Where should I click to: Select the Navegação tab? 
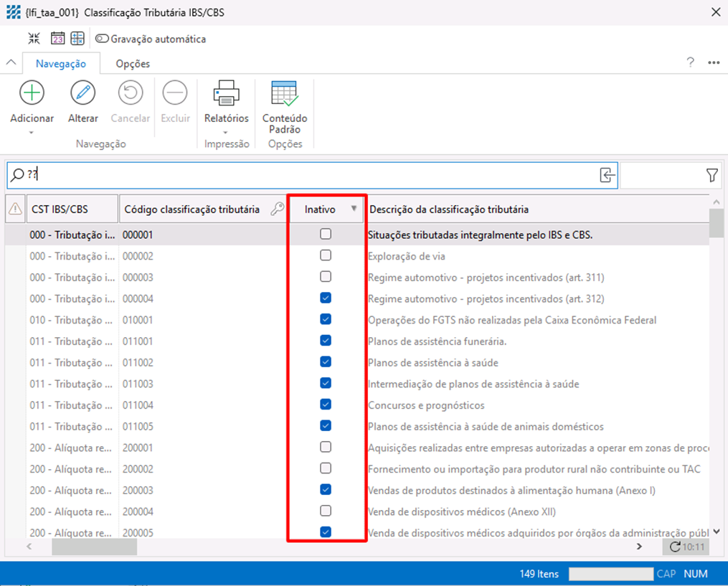(x=61, y=64)
